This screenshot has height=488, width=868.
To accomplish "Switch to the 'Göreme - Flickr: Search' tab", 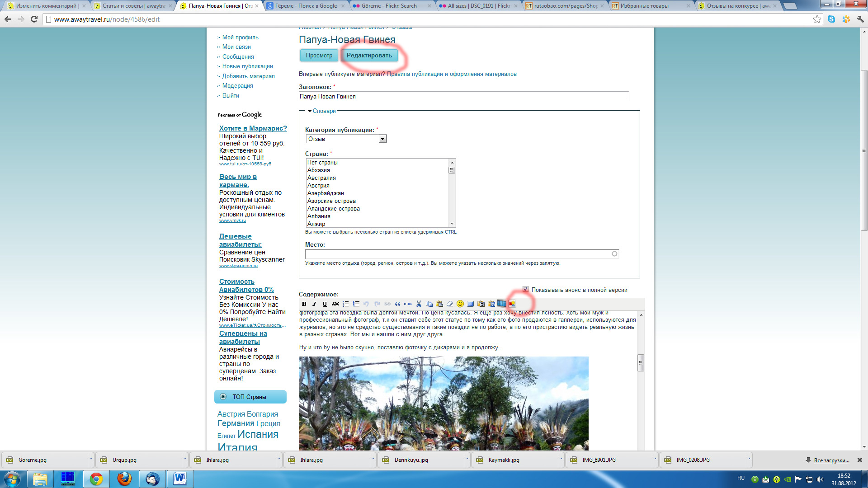I will point(392,6).
